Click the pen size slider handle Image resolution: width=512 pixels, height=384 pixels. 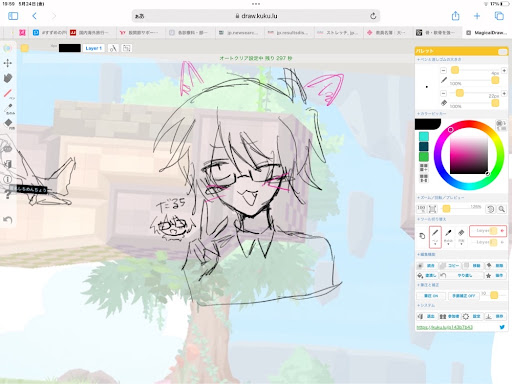455,70
